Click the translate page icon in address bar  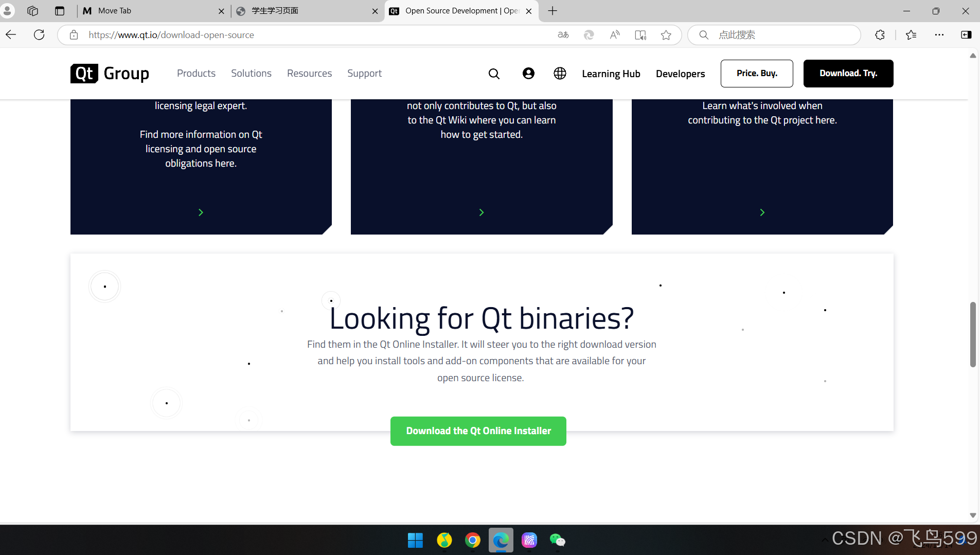563,35
